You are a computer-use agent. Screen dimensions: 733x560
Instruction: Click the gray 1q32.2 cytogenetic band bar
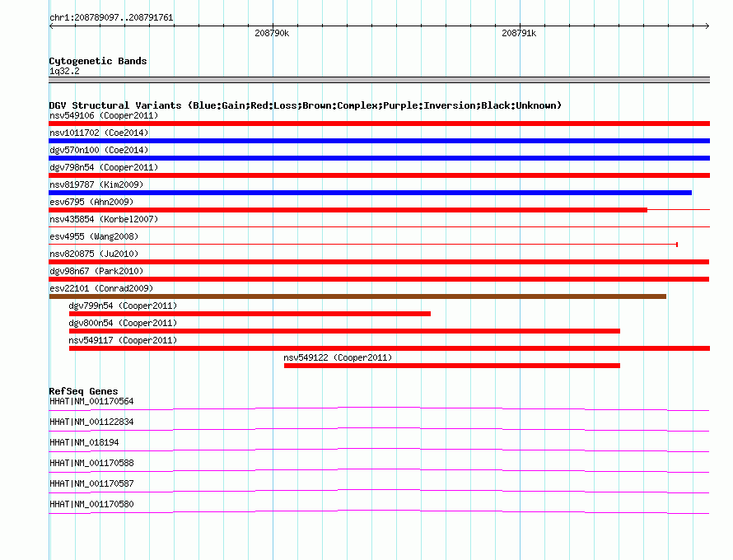(379, 80)
